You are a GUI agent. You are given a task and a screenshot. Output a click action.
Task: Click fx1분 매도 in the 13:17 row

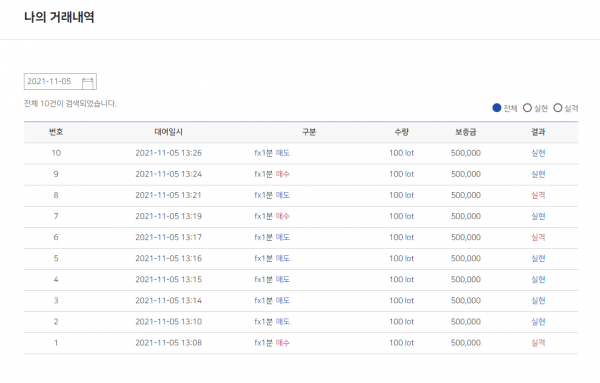coord(272,237)
